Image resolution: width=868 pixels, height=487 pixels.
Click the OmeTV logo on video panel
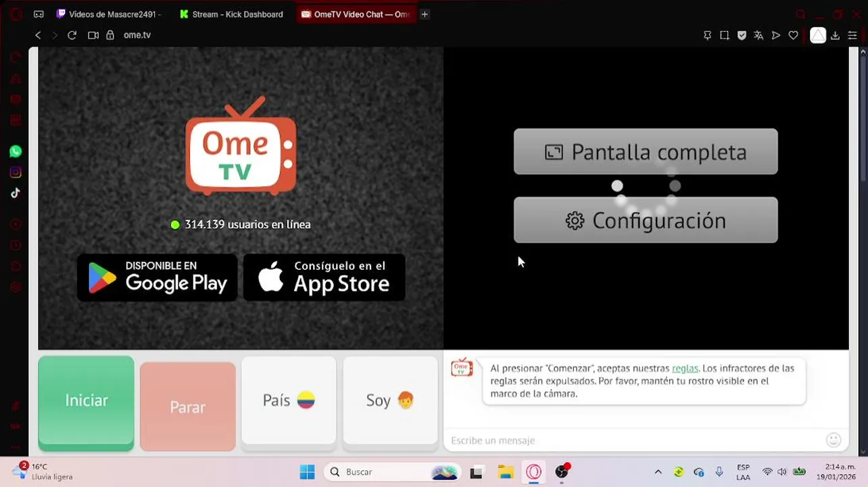(241, 146)
